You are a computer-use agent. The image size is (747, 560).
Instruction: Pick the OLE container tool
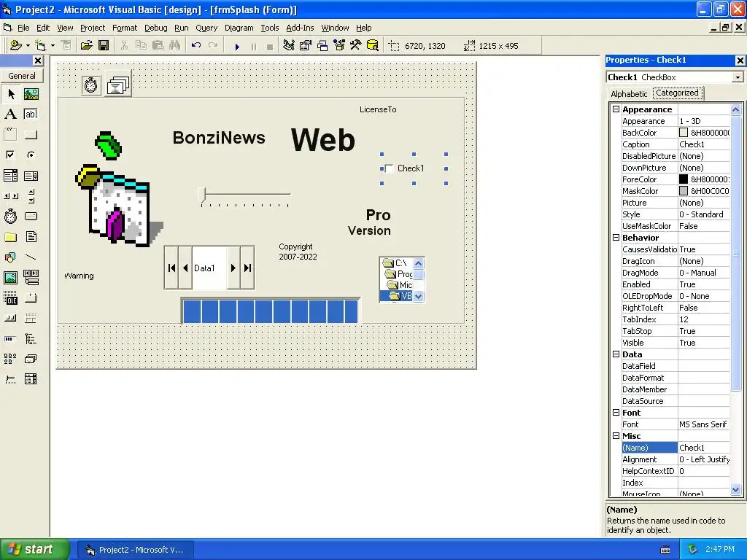(x=10, y=298)
